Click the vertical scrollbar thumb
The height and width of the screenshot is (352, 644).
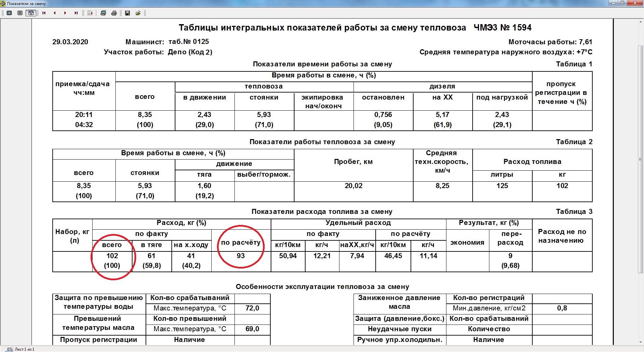(641, 159)
